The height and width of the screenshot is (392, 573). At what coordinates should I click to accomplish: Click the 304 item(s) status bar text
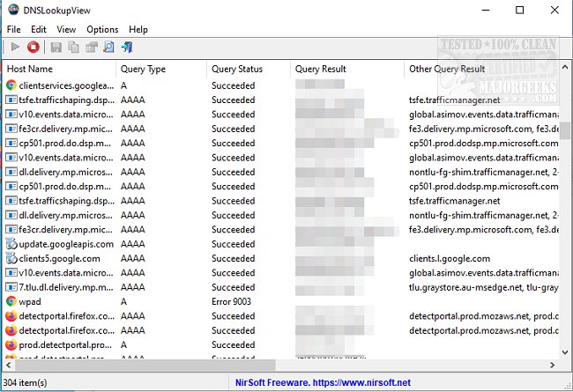tap(26, 382)
